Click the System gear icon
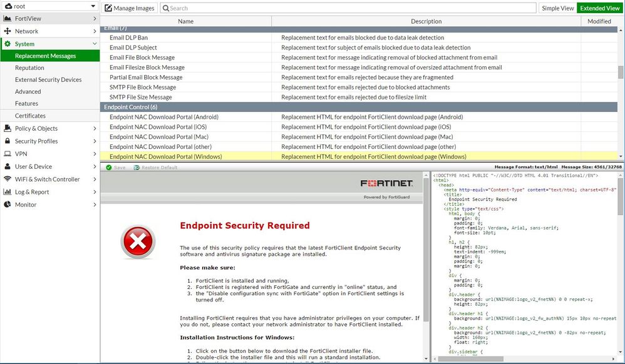Viewport: 625px width, 364px height. (7, 44)
